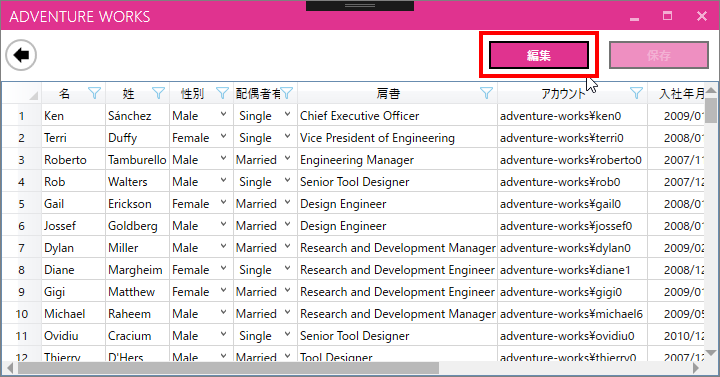The image size is (720, 377).
Task: Click the 編集 edit button
Action: 539,56
